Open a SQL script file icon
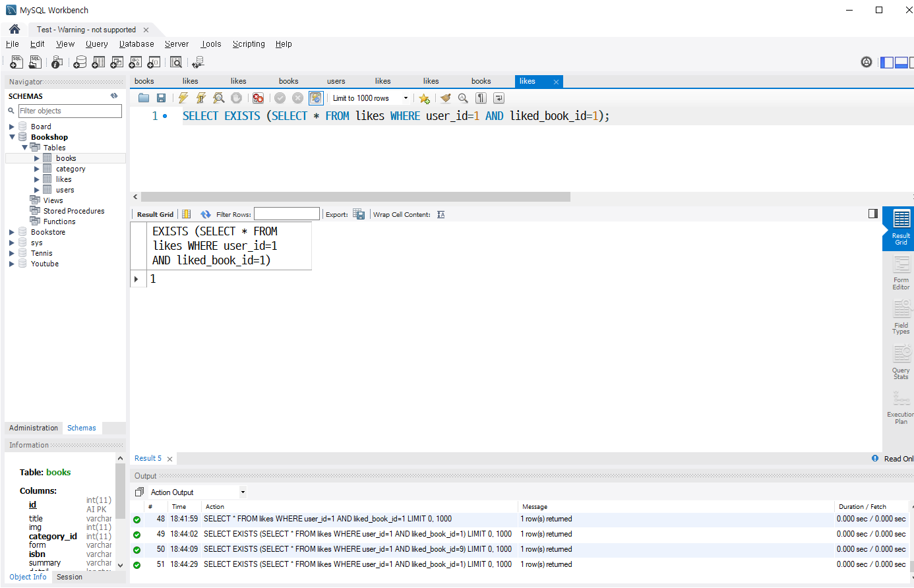Viewport: 914px width, 588px height. tap(35, 62)
